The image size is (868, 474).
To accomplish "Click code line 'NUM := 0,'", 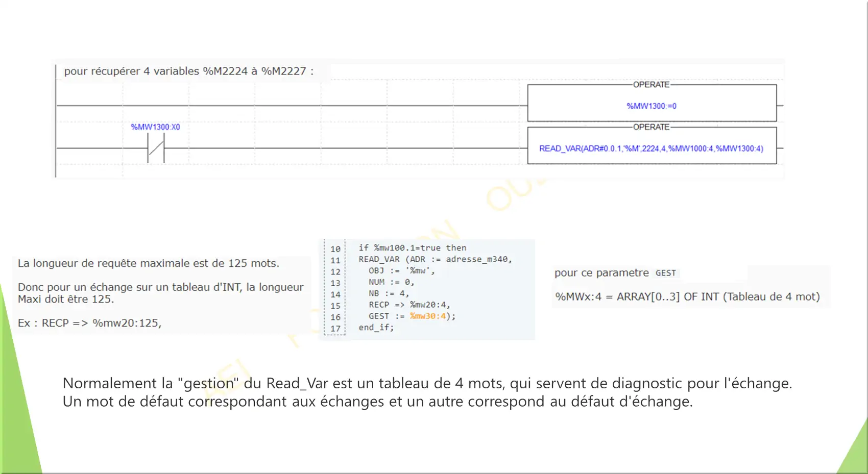I will point(392,282).
